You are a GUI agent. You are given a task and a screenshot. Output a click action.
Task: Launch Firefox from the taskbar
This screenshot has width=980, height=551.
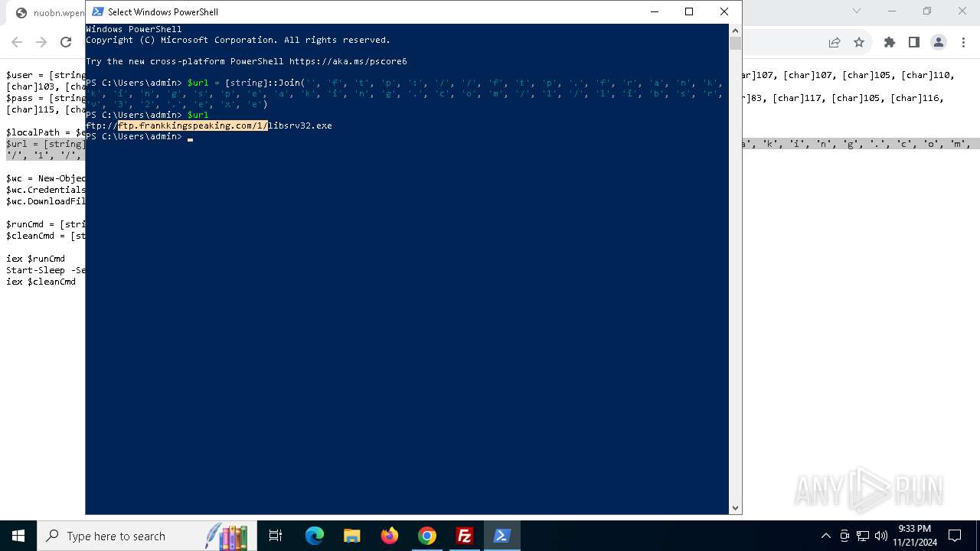[x=390, y=536]
